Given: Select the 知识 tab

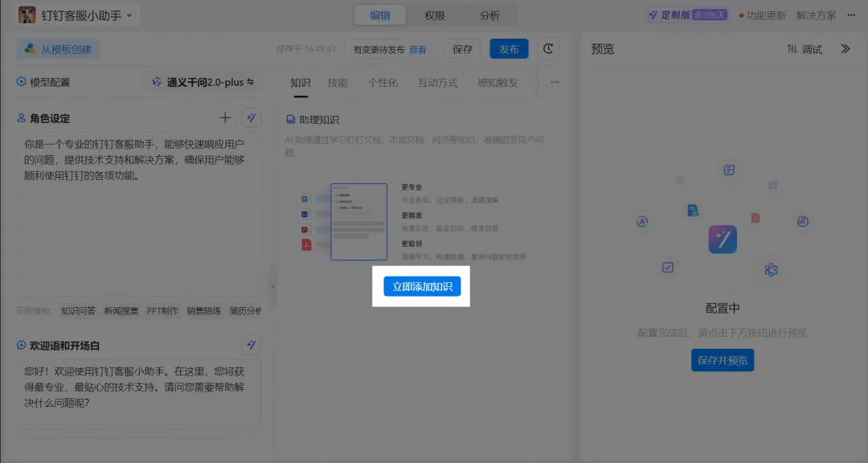Looking at the screenshot, I should coord(301,83).
